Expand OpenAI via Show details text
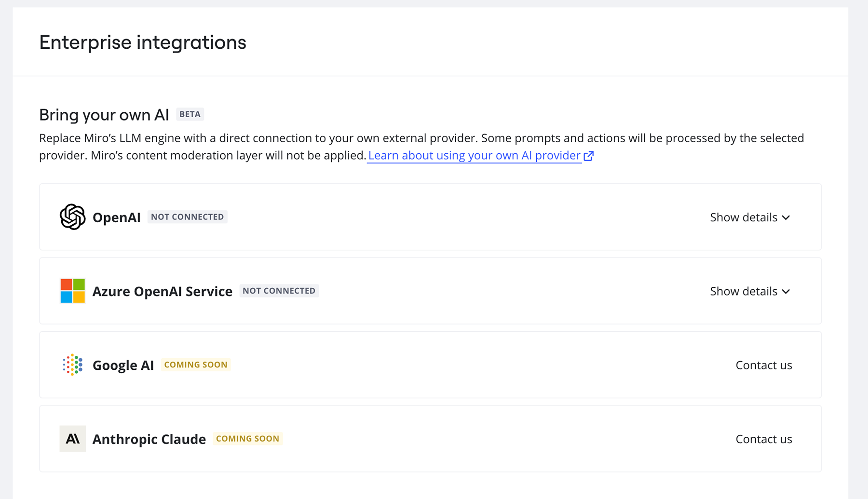868x499 pixels. point(743,217)
